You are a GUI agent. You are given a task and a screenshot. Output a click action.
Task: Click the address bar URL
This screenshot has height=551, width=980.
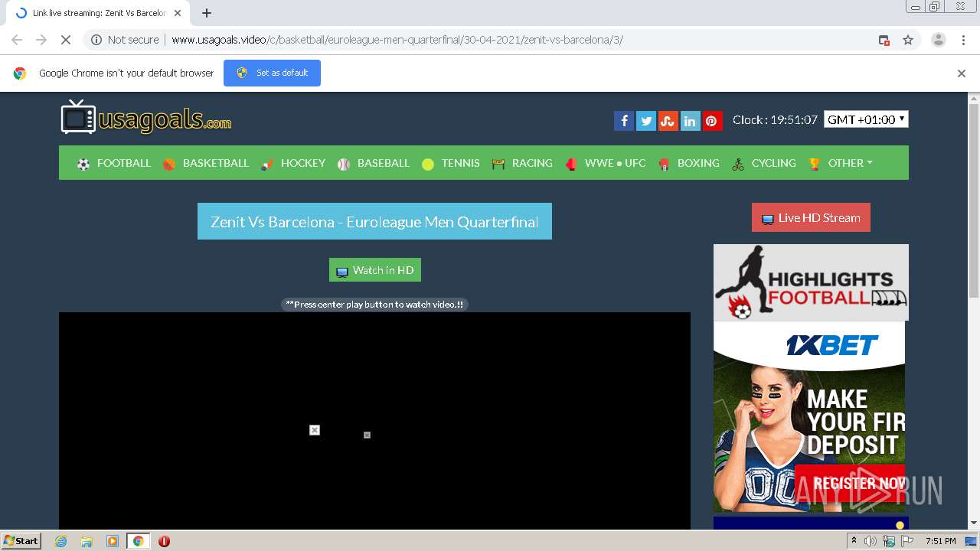tap(397, 40)
